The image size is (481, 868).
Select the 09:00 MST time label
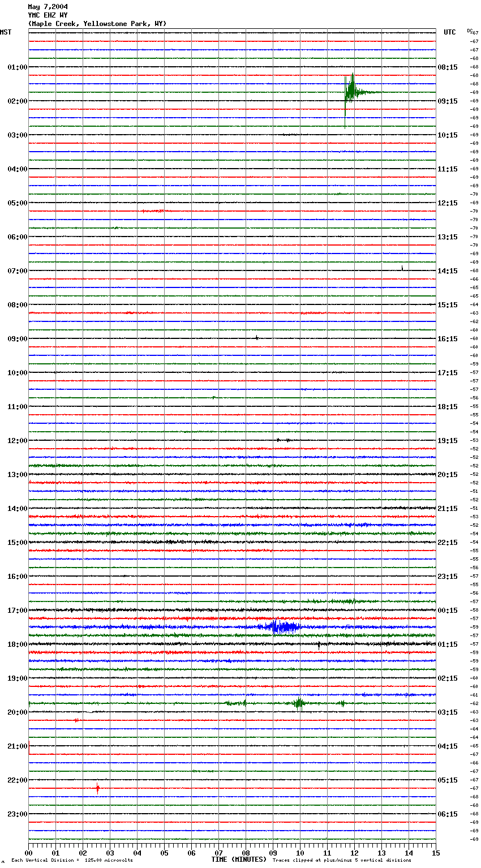(x=18, y=339)
